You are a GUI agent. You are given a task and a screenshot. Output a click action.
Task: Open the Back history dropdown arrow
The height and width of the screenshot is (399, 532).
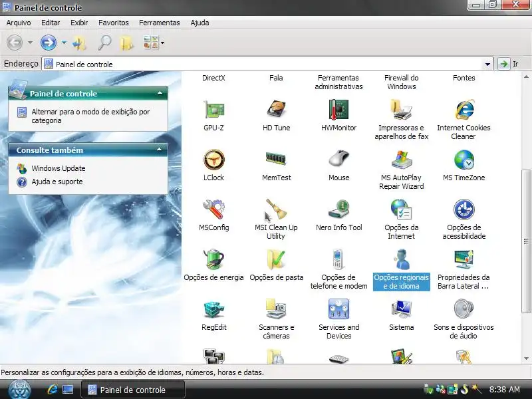(x=30, y=43)
